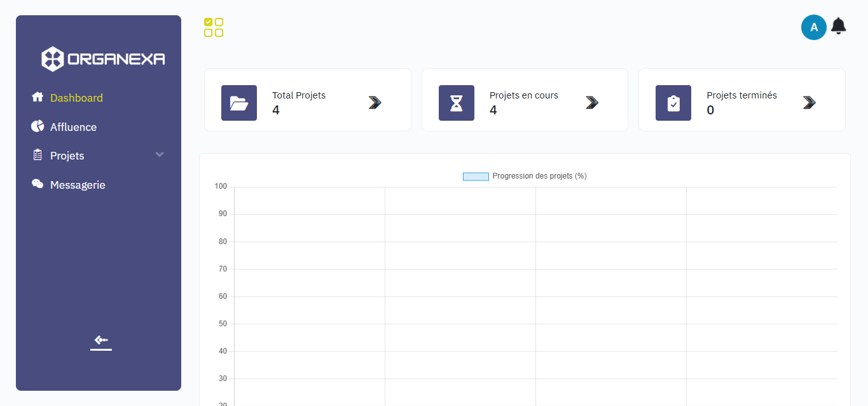Click the Affluence pie chart icon
Viewport: 868px width, 406px height.
click(38, 126)
